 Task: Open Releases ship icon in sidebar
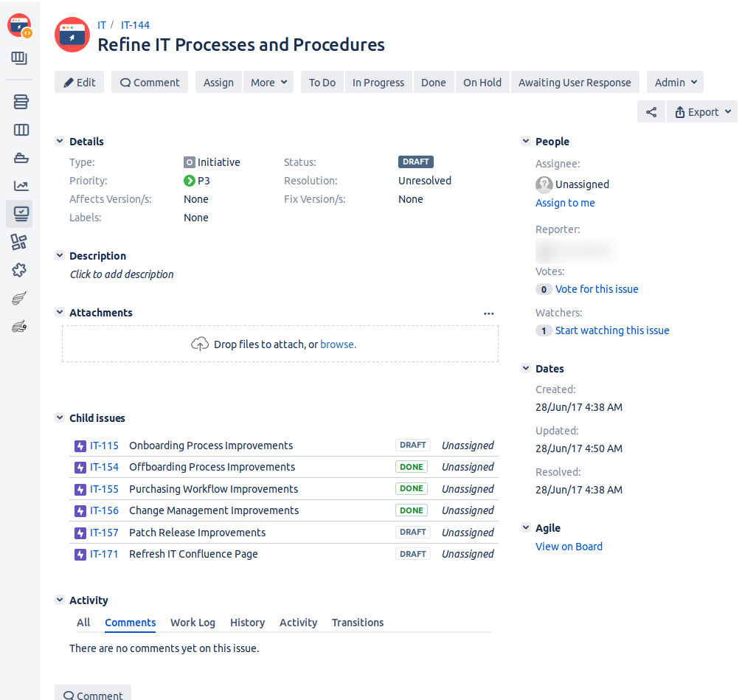[x=21, y=158]
